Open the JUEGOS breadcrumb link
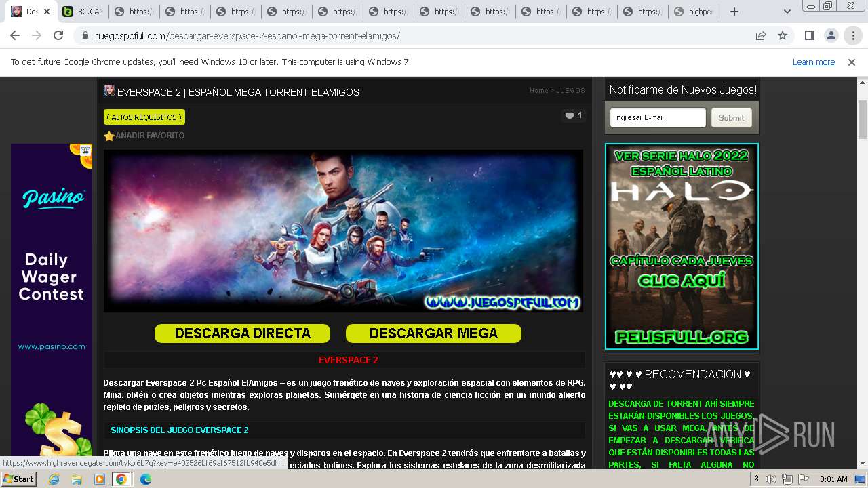Screen dimensions: 868x488 click(x=570, y=90)
